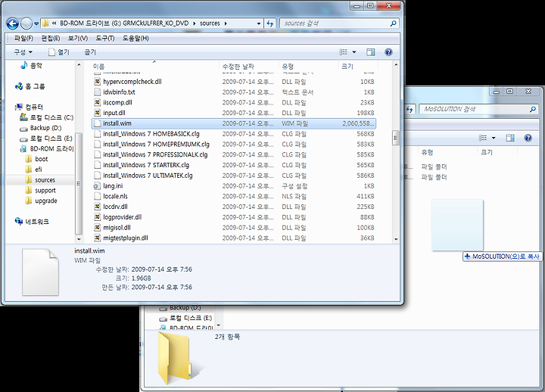Viewport: 545px width, 392px height.
Task: Open view options dropdown in MoSOLUTION window
Action: tap(494, 138)
